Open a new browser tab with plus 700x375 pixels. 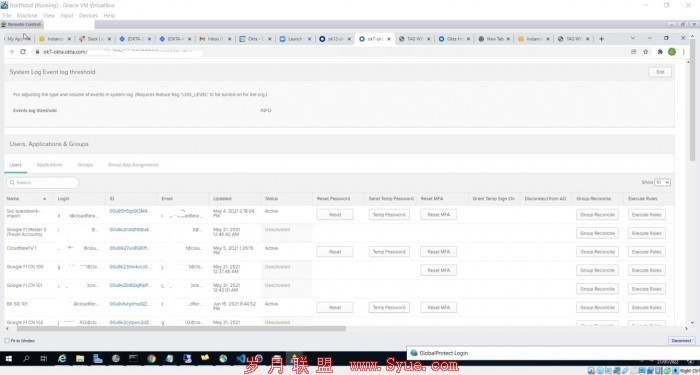click(601, 39)
